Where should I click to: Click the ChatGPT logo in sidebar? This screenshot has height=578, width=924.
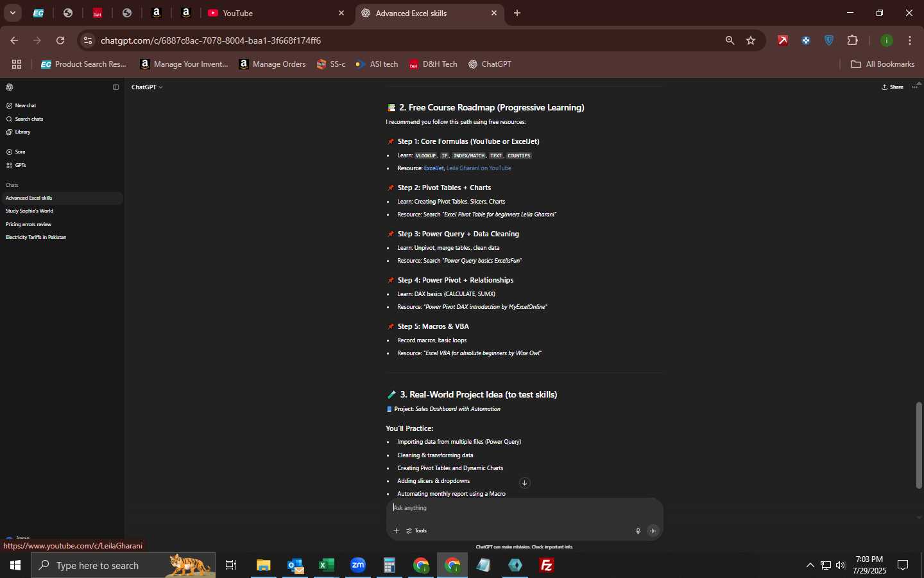point(10,87)
